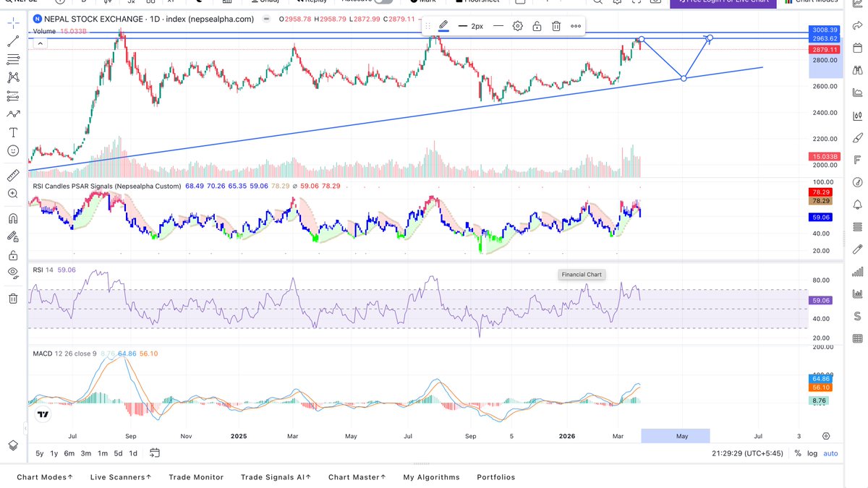Hide all drawings with eye icon
868x488 pixels.
[x=13, y=273]
